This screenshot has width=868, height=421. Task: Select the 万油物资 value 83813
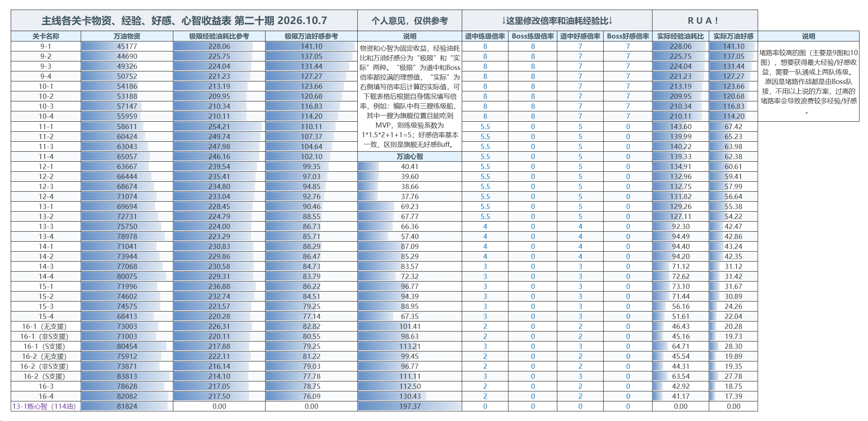(x=127, y=376)
